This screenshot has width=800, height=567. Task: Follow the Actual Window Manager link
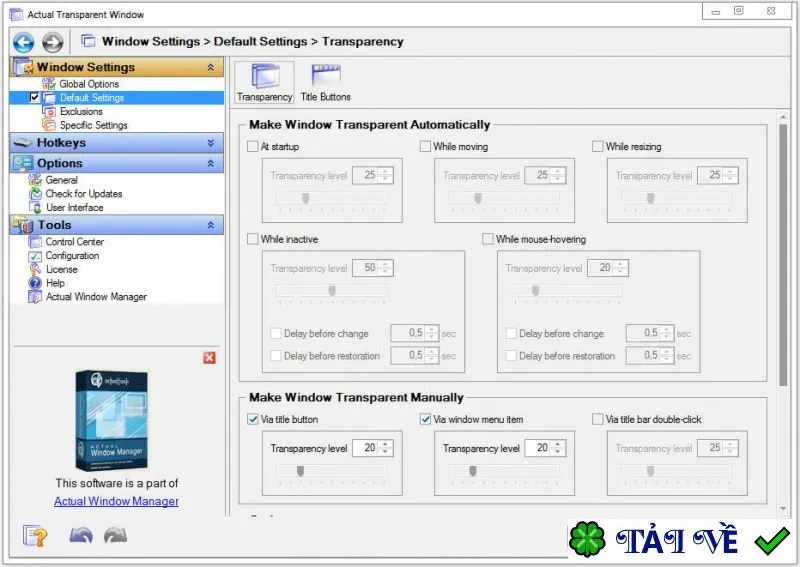point(116,502)
